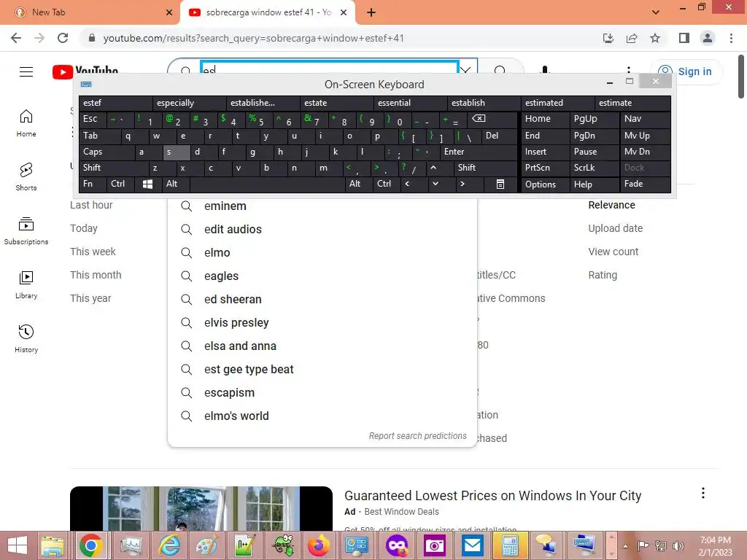This screenshot has height=560, width=747.
Task: Reload the page in Chrome
Action: 63,38
